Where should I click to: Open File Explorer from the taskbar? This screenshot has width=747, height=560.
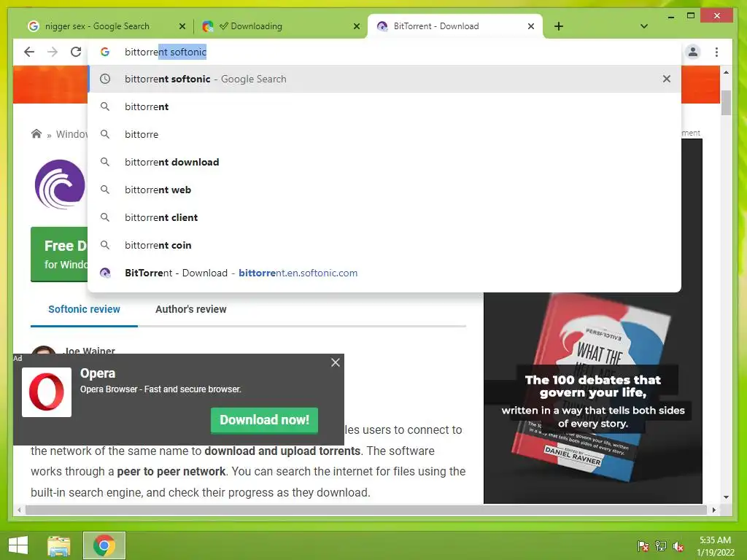tap(59, 545)
